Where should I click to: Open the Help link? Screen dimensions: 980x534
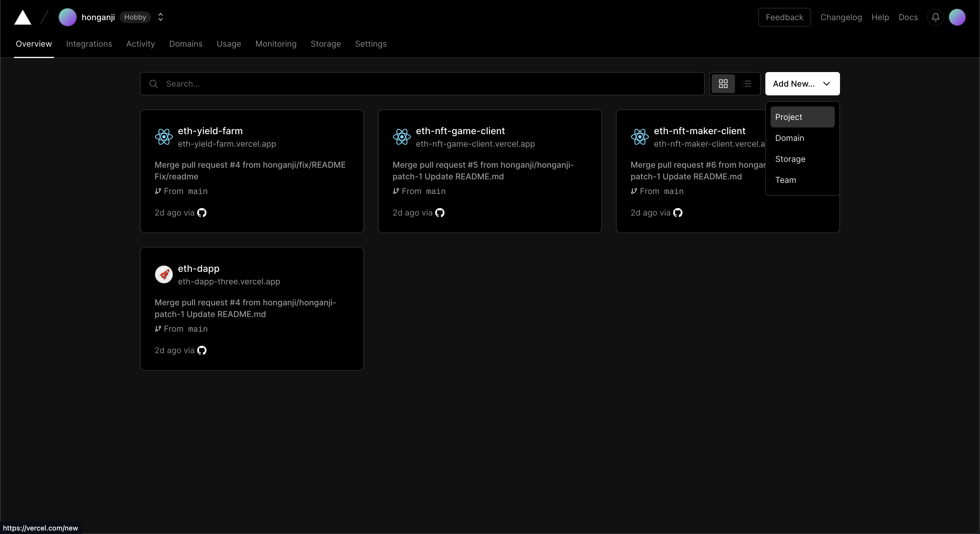click(880, 17)
